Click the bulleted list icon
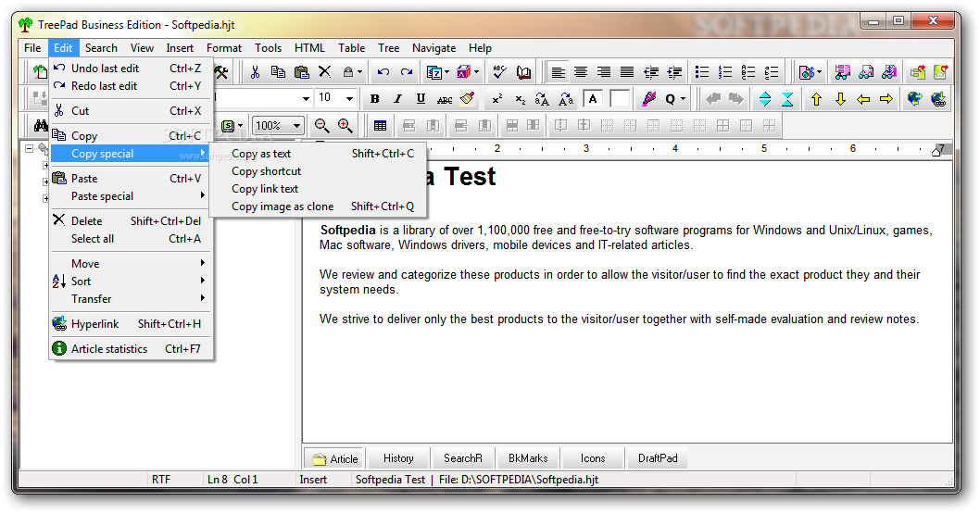This screenshot has height=513, width=980. 702,72
